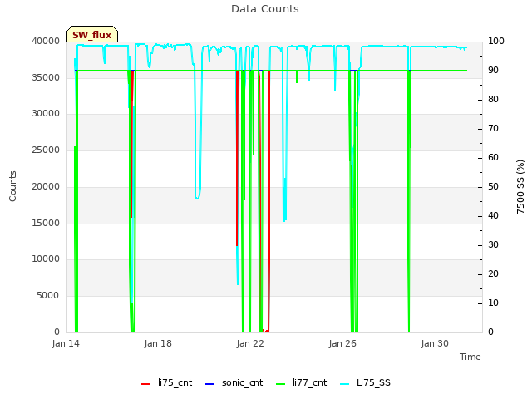Click the 30 right axis tick label
The width and height of the screenshot is (532, 399).
coord(493,244)
